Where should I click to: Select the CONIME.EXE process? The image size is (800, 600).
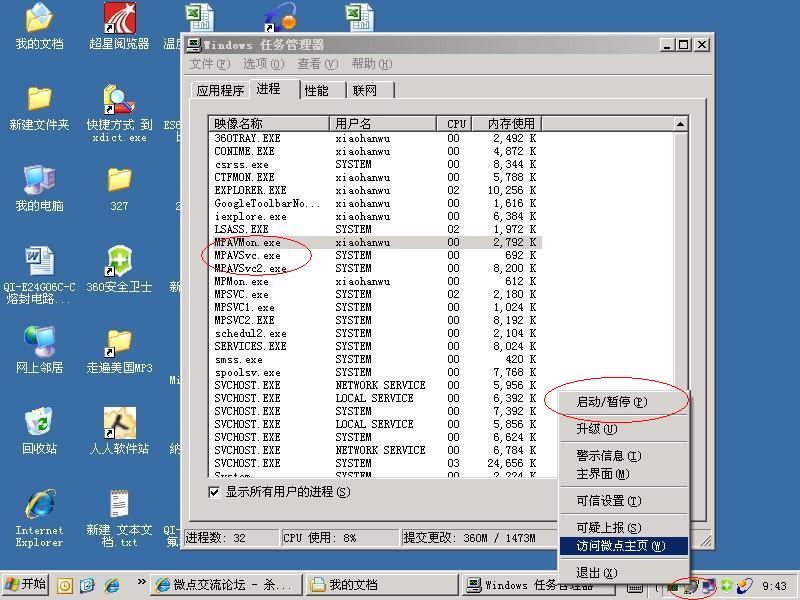[375, 152]
